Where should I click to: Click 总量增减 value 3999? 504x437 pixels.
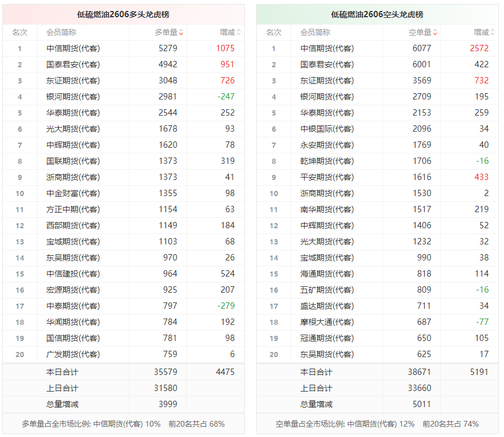pos(168,404)
